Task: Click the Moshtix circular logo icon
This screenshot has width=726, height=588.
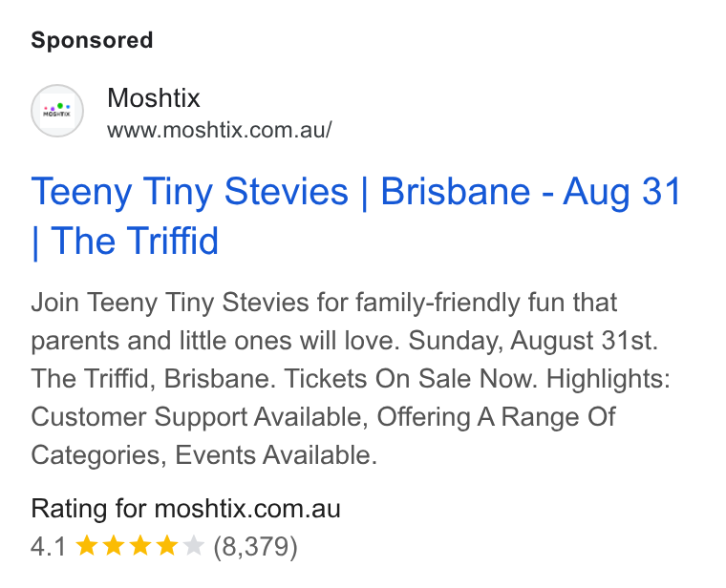Action: click(x=57, y=111)
